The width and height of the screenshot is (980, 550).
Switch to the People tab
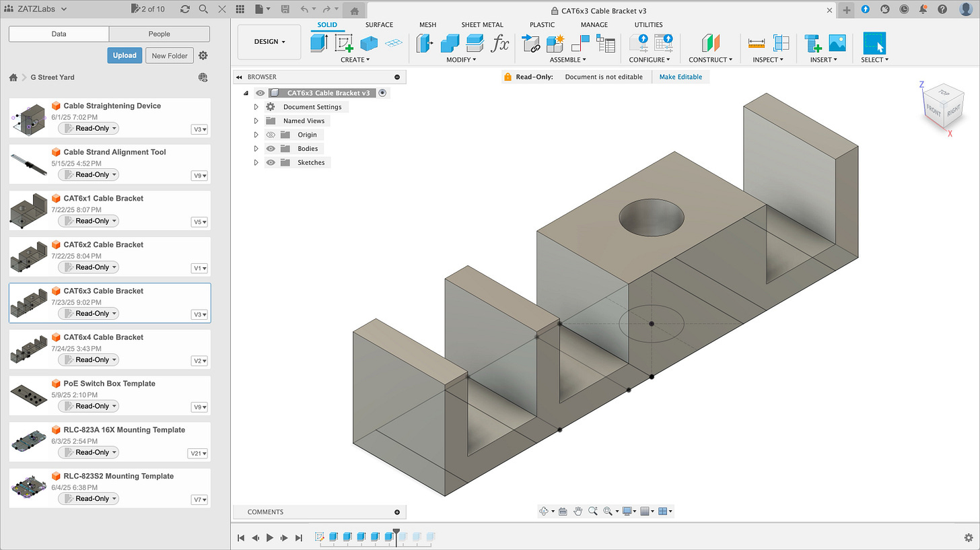160,34
